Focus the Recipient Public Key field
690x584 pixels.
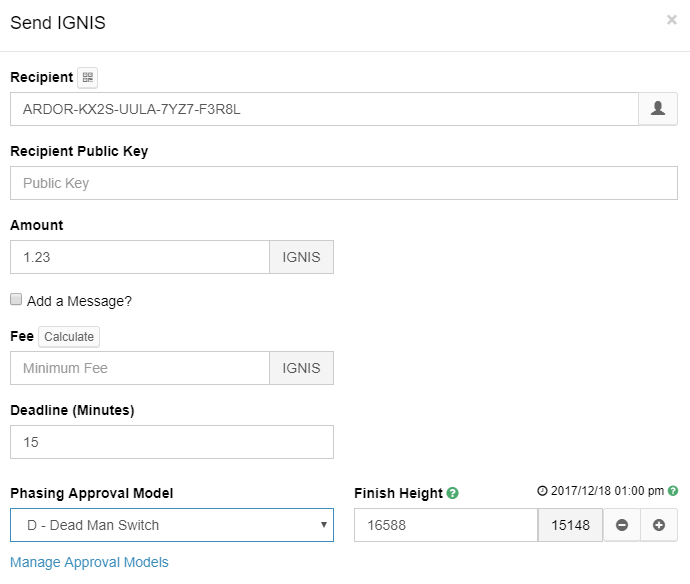344,183
